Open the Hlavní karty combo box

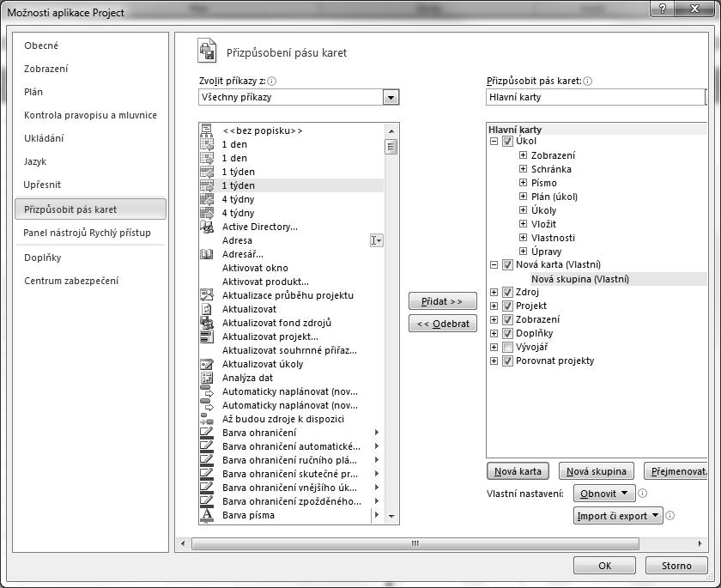[596, 98]
